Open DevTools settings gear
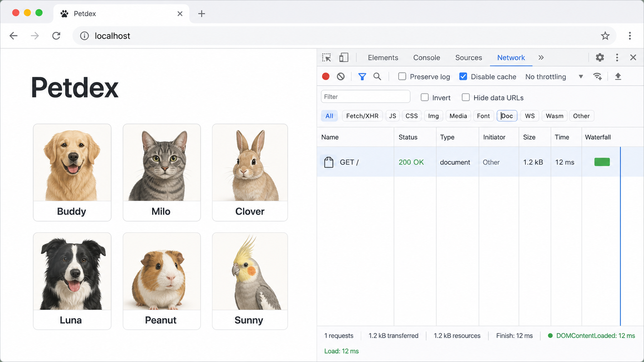 [x=600, y=58]
